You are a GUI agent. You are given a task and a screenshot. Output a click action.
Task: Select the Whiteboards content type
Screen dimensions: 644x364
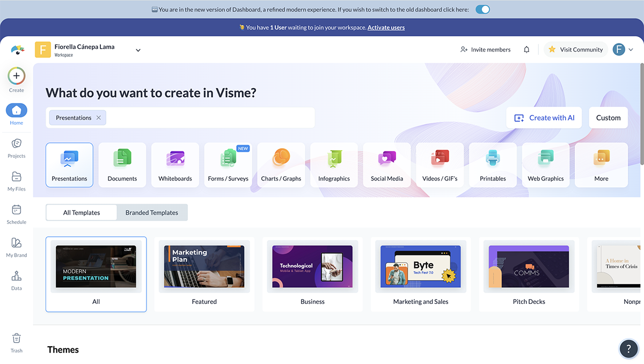click(175, 165)
